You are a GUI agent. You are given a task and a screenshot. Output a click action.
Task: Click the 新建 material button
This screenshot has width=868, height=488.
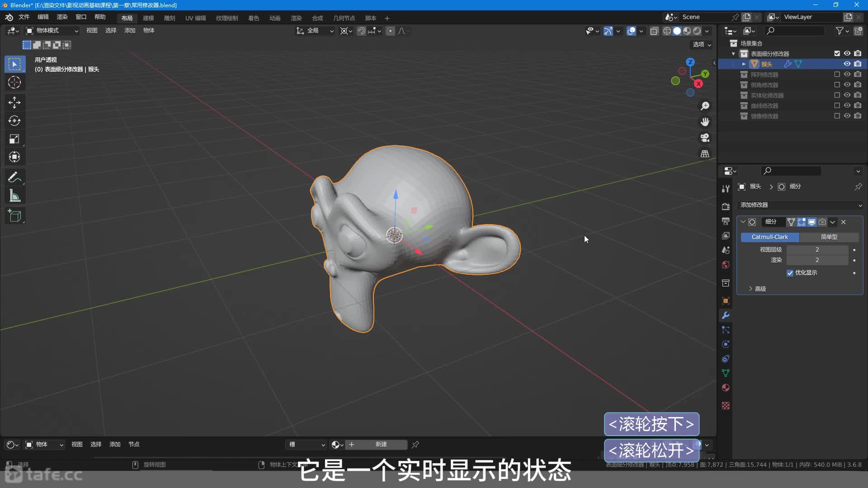[x=376, y=445]
